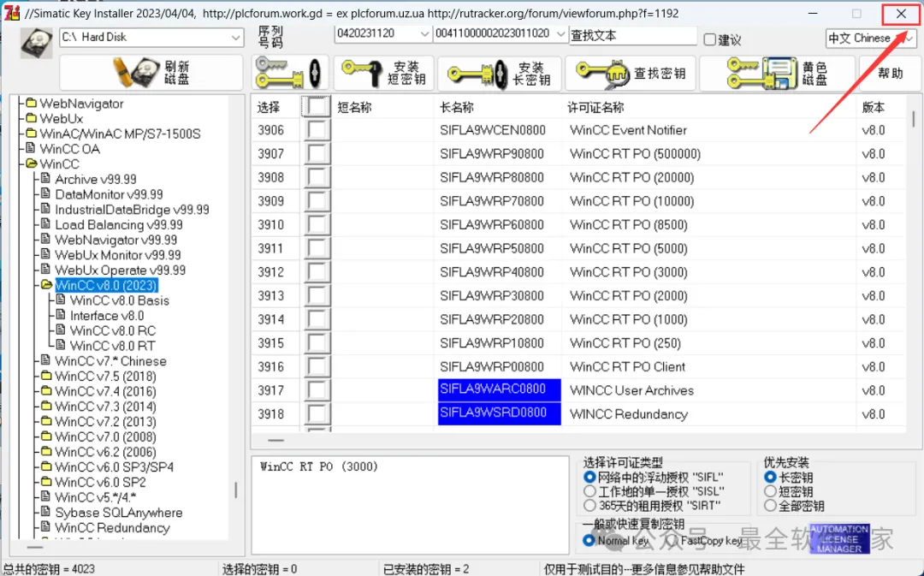Click highlighted SIFLA9WARC0800 cell
The height and width of the screenshot is (576, 924).
point(499,389)
